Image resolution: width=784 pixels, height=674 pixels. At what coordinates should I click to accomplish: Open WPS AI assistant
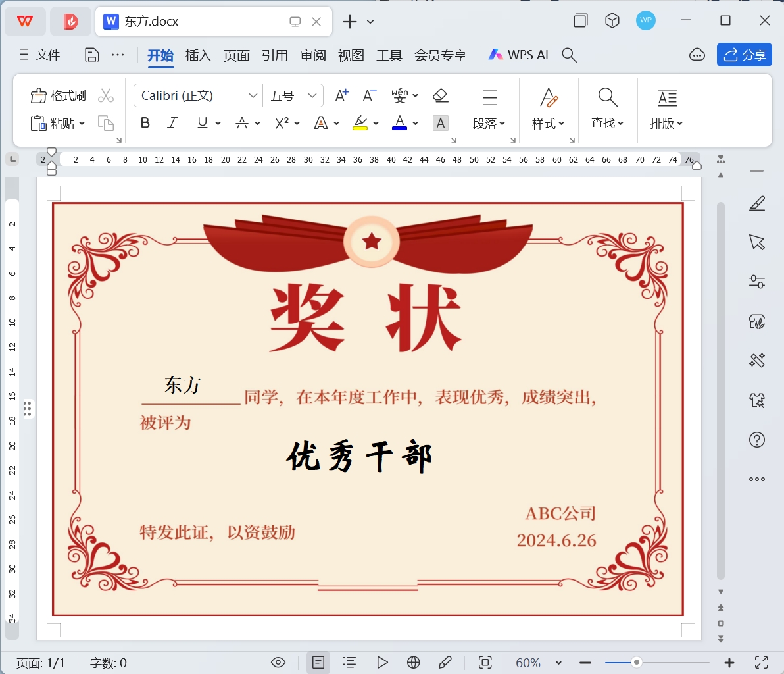click(x=518, y=55)
